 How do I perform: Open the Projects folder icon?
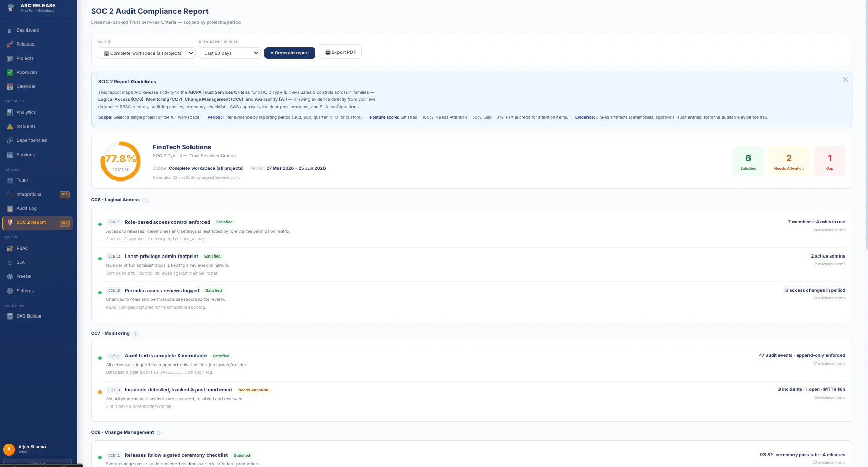point(10,58)
